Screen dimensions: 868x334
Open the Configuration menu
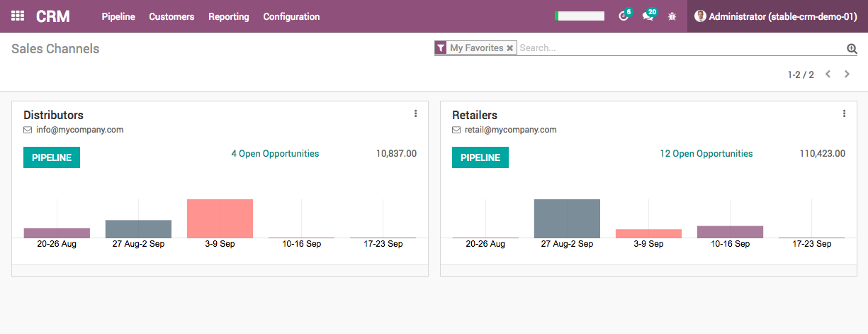pos(291,16)
